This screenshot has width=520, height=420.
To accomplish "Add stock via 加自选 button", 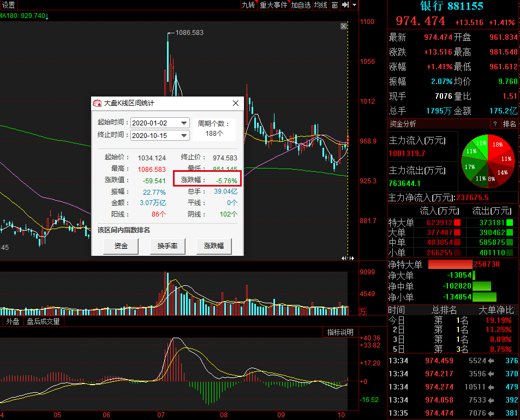I will tap(301, 5).
